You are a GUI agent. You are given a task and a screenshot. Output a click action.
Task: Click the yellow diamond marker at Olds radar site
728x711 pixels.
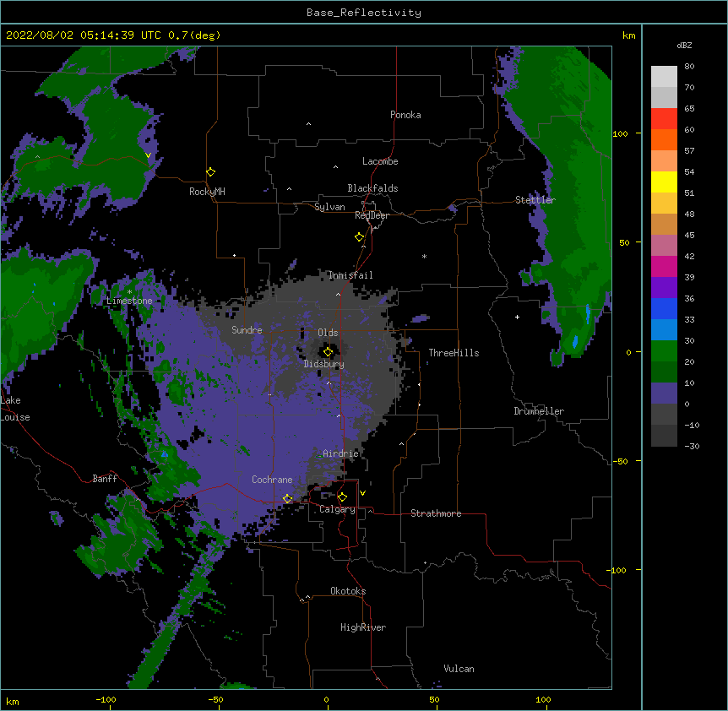click(x=328, y=352)
